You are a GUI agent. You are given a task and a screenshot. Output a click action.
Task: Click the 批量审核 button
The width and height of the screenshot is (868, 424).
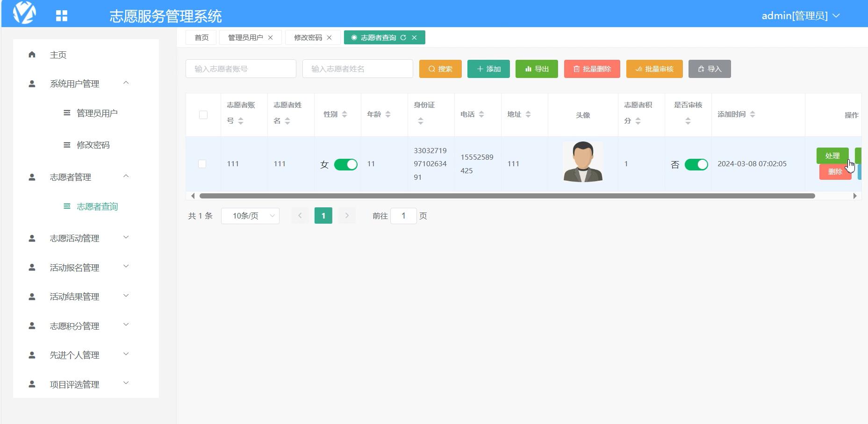click(x=654, y=69)
